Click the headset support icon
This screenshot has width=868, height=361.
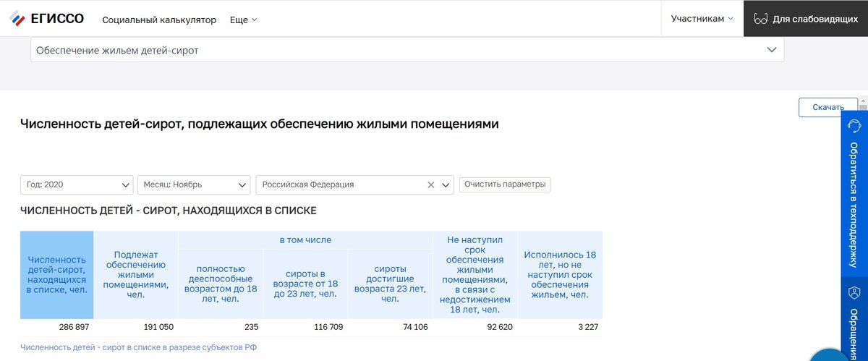(x=854, y=126)
